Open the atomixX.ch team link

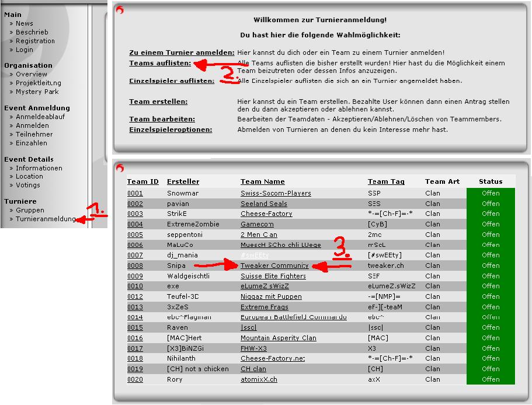click(259, 379)
